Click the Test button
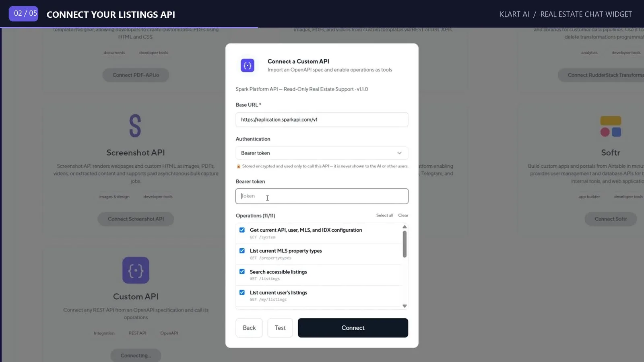This screenshot has height=362, width=644. pyautogui.click(x=280, y=328)
